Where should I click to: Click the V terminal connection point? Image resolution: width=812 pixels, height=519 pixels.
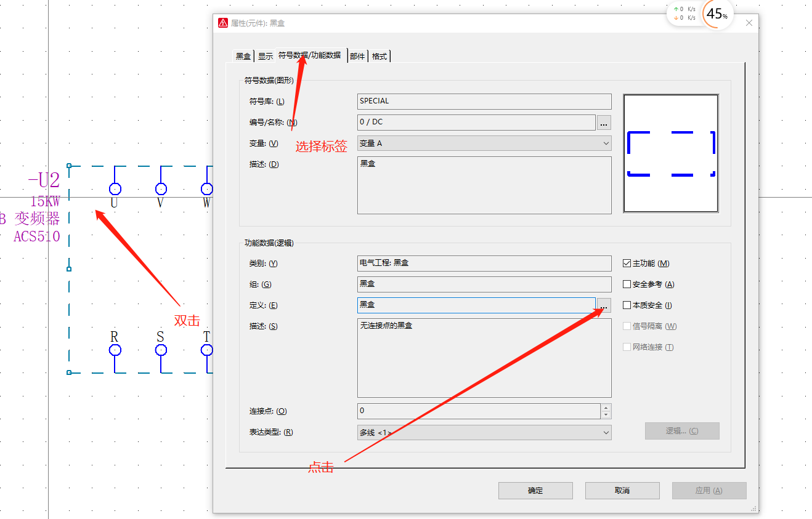click(x=161, y=189)
